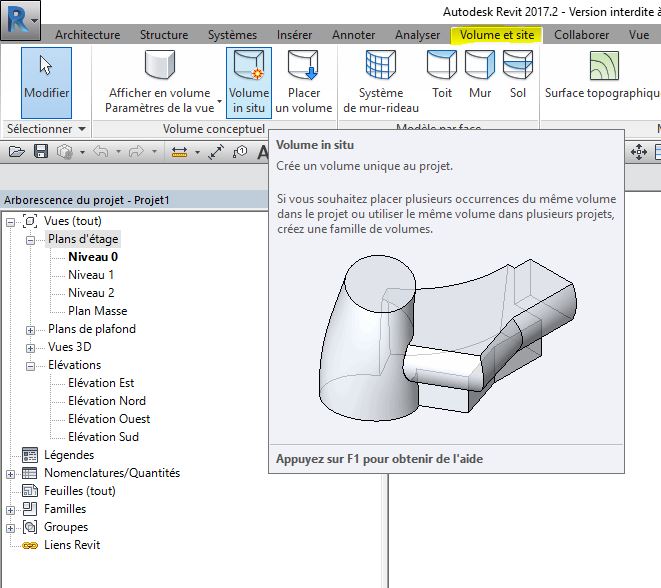Viewport: 661px width, 588px height.
Task: Click the Redo arrow icon
Action: click(136, 151)
